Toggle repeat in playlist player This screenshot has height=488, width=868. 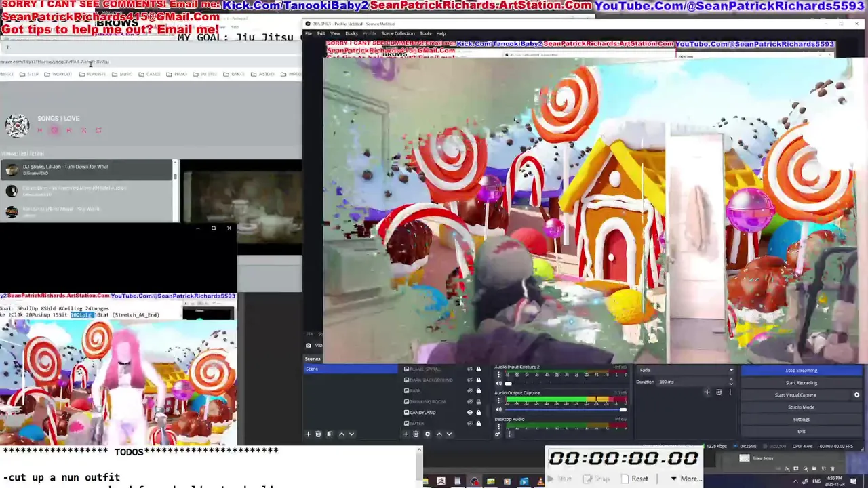coord(98,130)
